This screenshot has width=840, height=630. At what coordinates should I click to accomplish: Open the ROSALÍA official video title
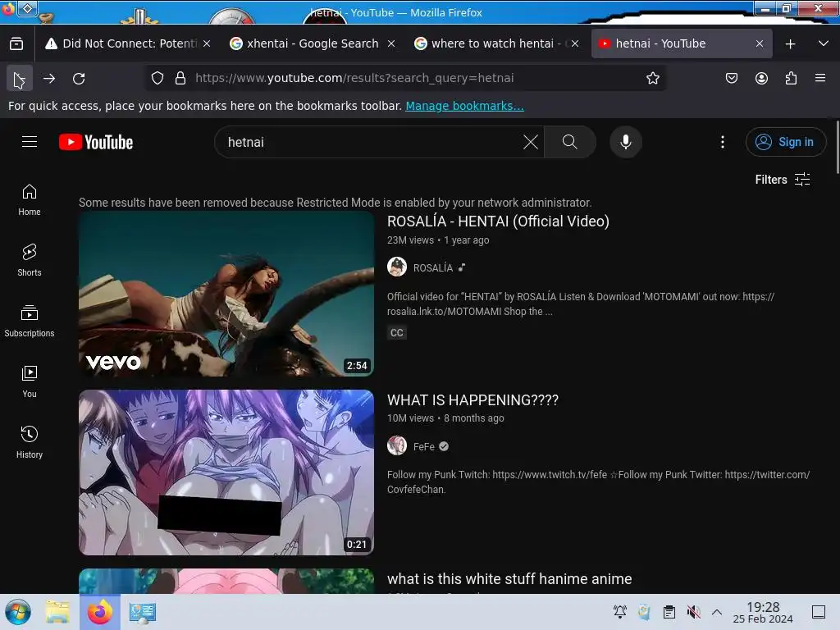[498, 221]
